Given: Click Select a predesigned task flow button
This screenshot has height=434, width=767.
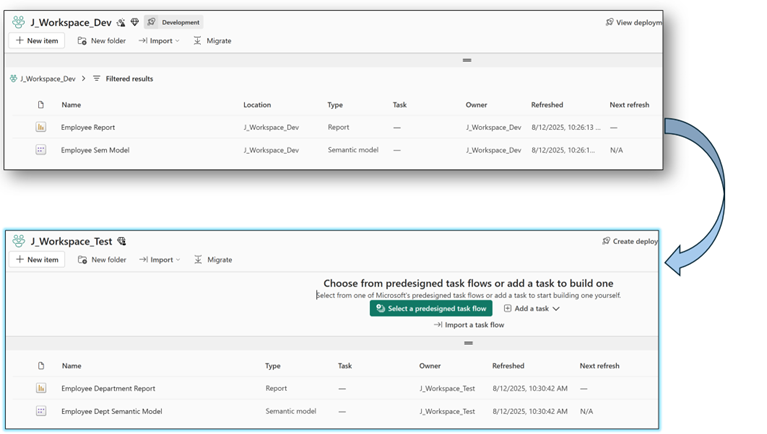Looking at the screenshot, I should [431, 308].
